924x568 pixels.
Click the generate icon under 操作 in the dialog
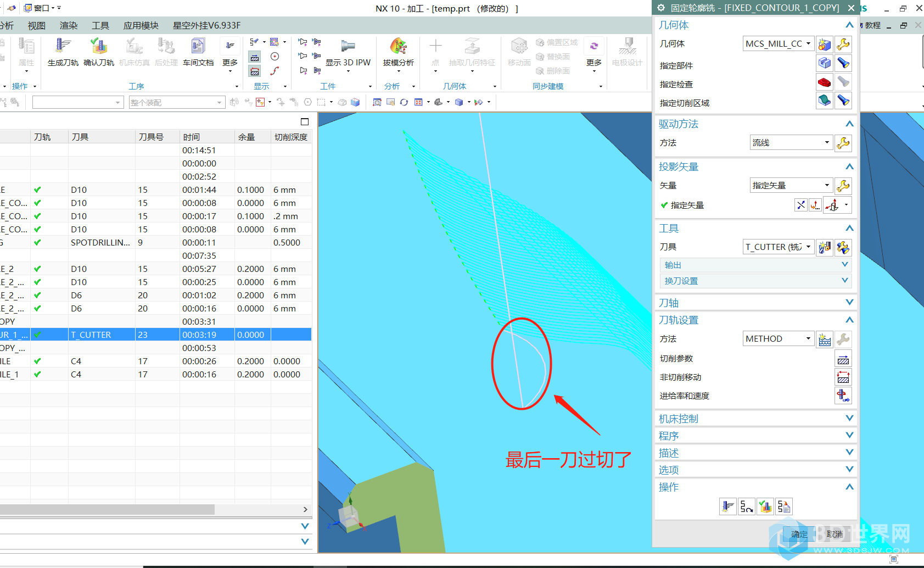[x=728, y=506]
